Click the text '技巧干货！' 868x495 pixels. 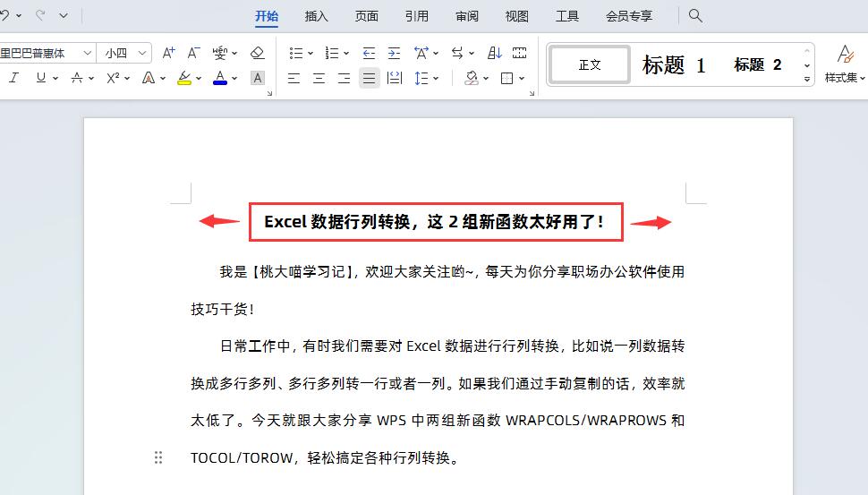pyautogui.click(x=223, y=309)
